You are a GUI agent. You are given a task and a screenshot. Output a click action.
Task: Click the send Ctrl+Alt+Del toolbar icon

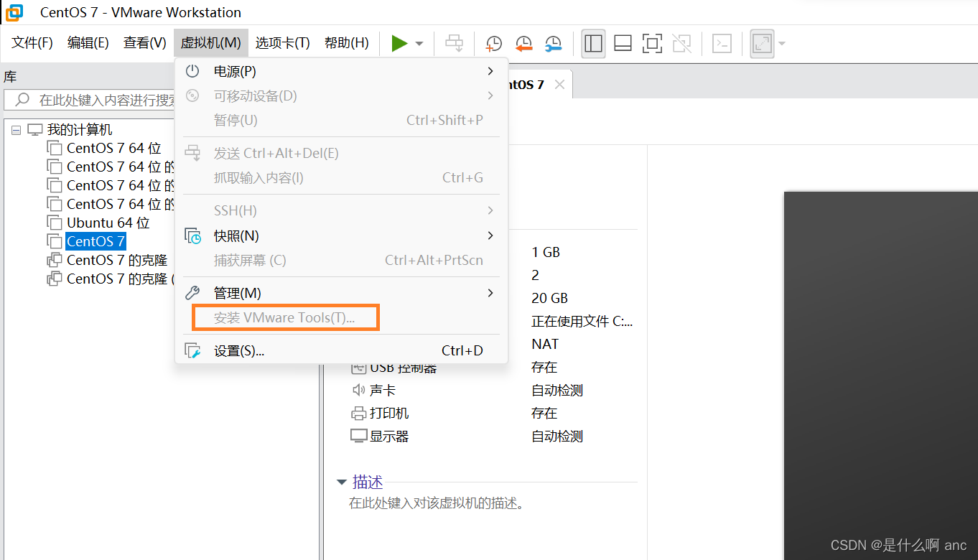click(454, 43)
